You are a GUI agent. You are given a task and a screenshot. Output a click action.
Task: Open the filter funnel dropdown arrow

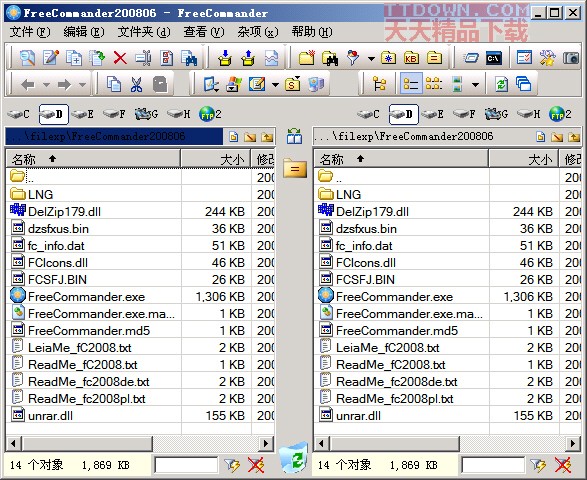point(371,58)
